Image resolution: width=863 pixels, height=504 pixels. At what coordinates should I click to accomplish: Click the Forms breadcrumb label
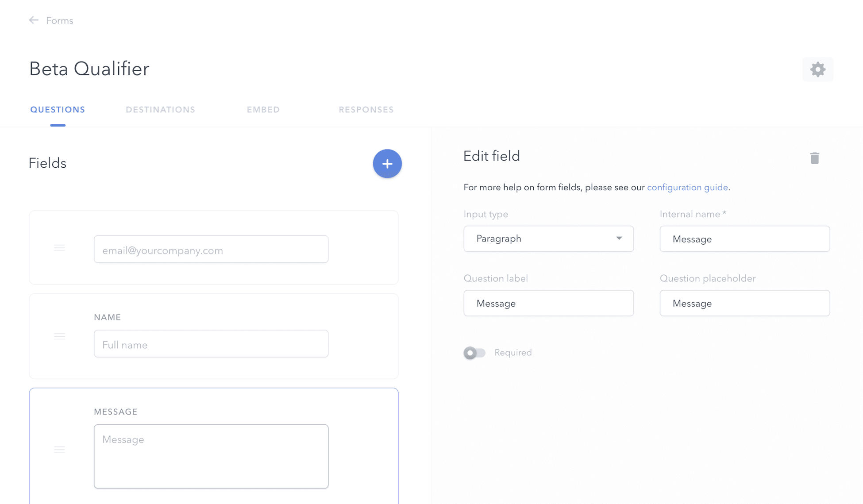pyautogui.click(x=60, y=20)
